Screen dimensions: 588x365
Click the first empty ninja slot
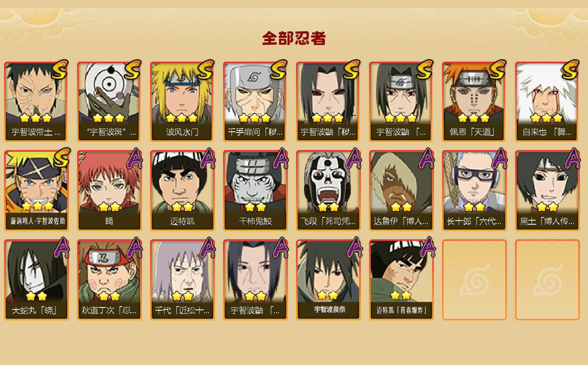click(x=474, y=280)
